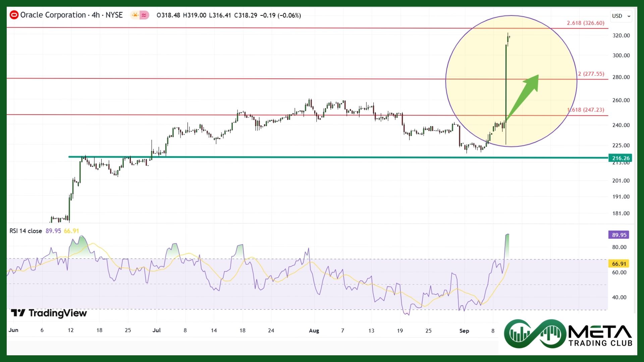The width and height of the screenshot is (644, 362).
Task: Select the 2.618 (326.60) Fibonacci label
Action: click(x=586, y=23)
